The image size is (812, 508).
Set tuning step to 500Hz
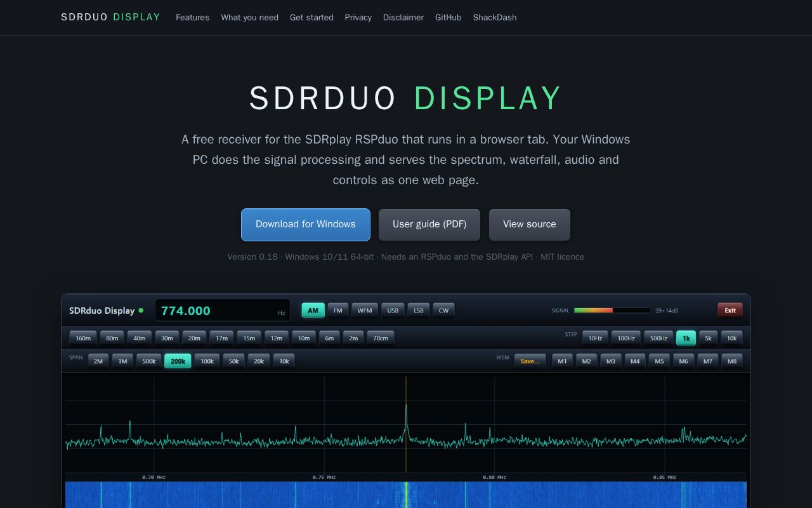click(659, 338)
